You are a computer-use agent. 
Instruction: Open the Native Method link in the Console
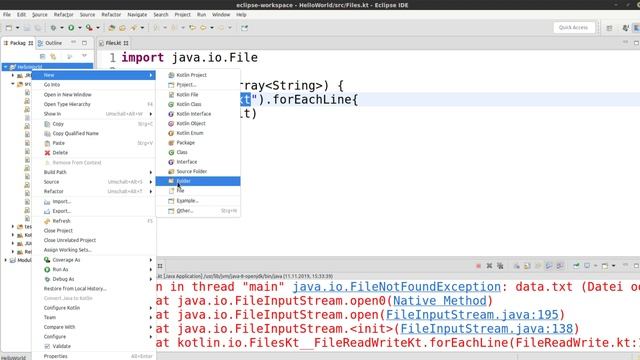[440, 301]
